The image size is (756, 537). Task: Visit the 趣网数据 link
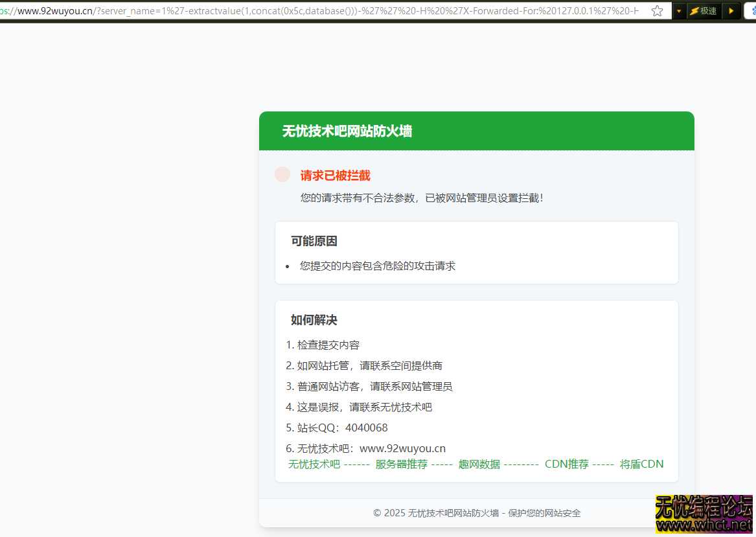(479, 464)
